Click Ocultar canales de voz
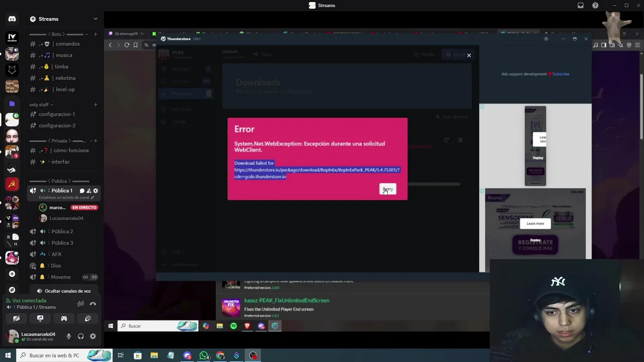644x362 pixels. click(63, 291)
